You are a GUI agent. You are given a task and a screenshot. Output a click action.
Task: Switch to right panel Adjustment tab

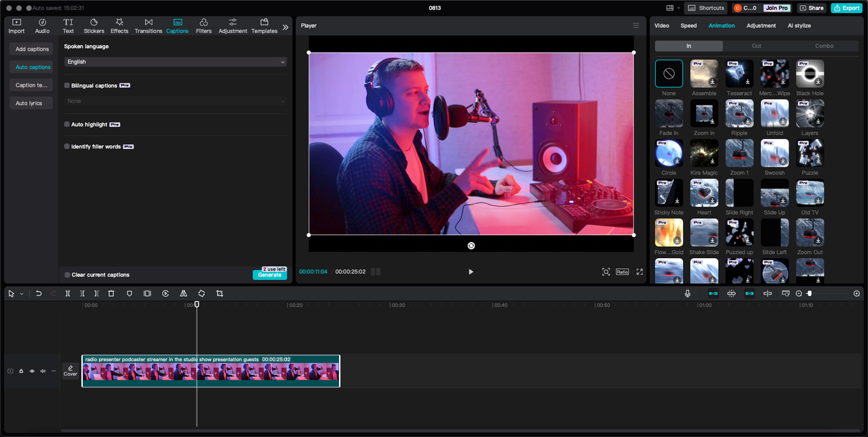click(761, 26)
